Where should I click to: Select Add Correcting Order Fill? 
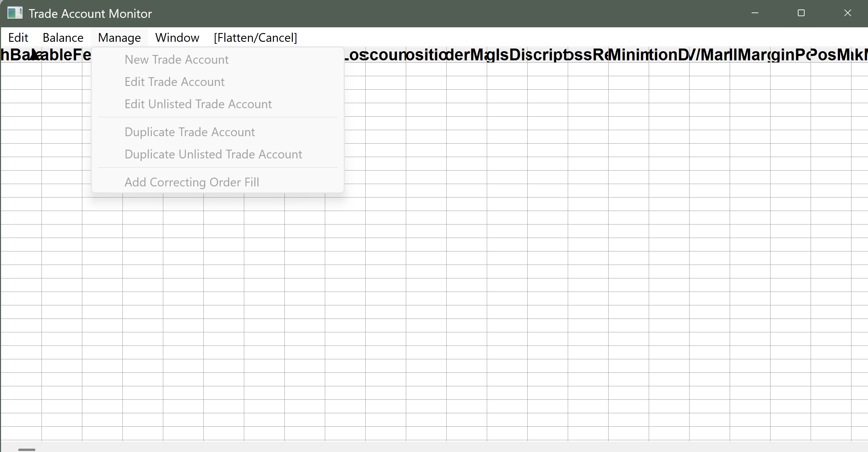[x=192, y=182]
